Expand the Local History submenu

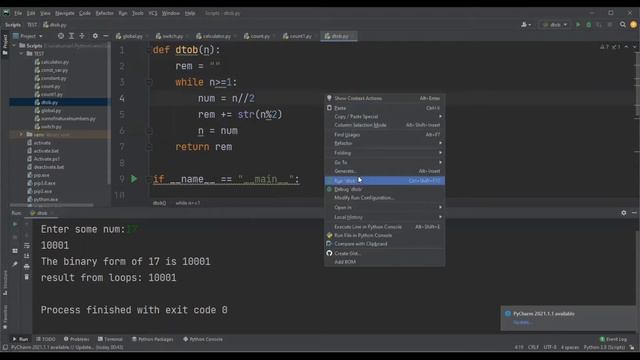click(x=384, y=218)
